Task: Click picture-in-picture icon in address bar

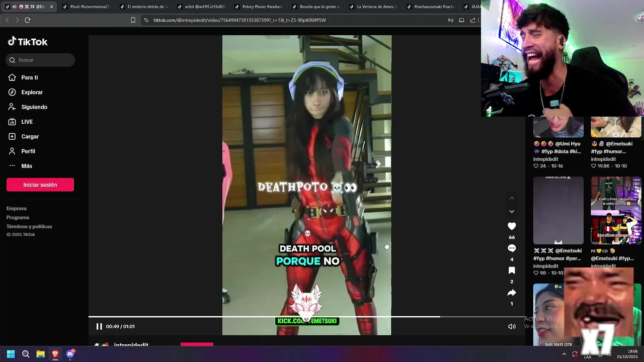Action: (x=461, y=20)
